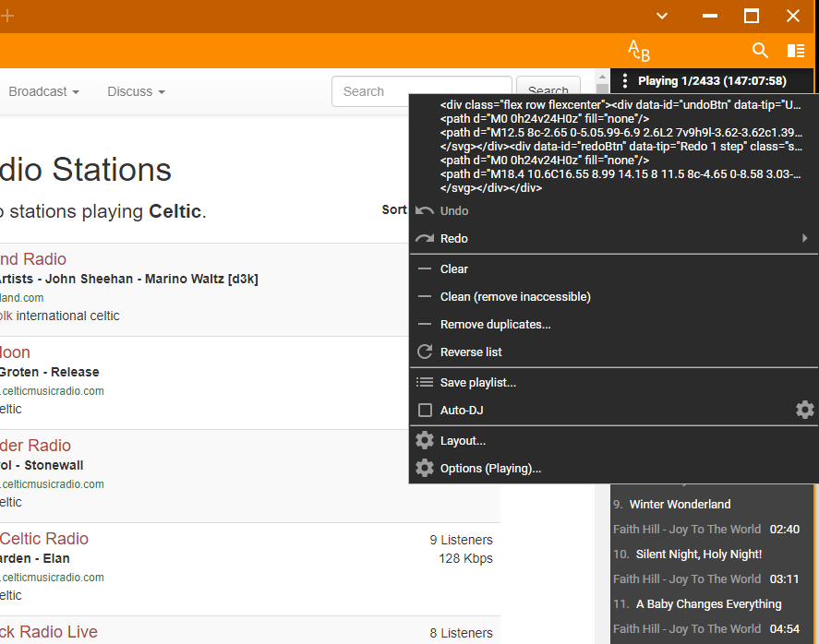Click the Save playlist list icon
Image resolution: width=819 pixels, height=644 pixels.
[x=425, y=382]
